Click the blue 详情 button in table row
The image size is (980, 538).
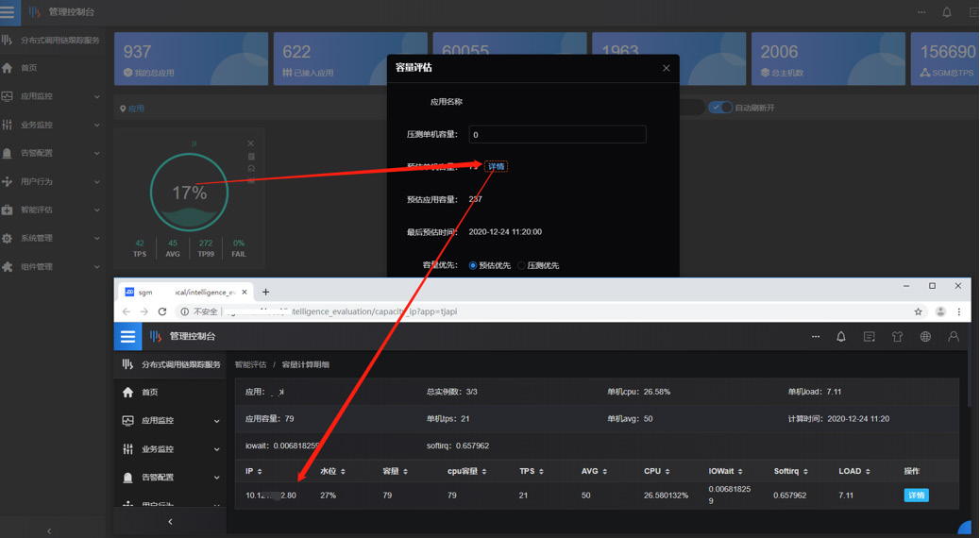916,496
